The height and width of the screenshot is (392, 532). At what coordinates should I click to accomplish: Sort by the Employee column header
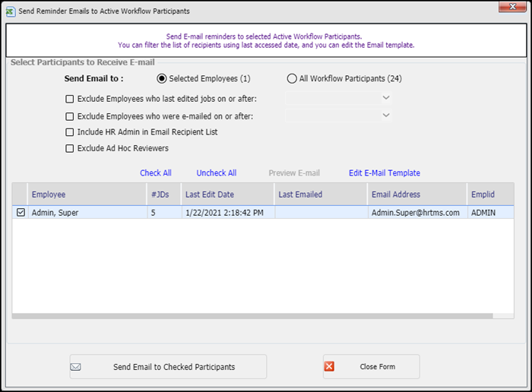coord(49,194)
